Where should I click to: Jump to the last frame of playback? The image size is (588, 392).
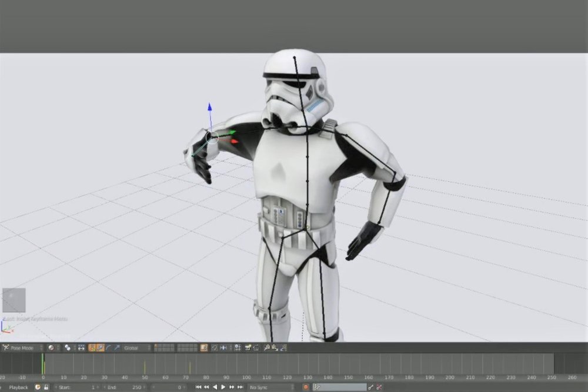click(x=239, y=387)
